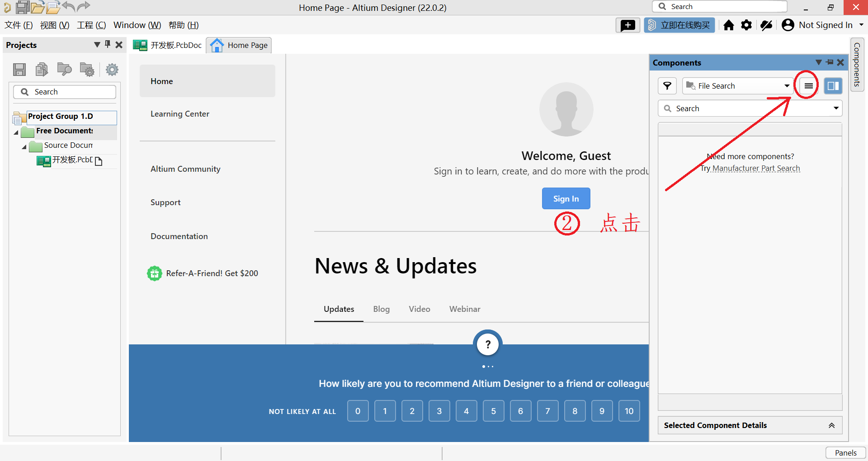
Task: Click the Sign In button
Action: 566,198
